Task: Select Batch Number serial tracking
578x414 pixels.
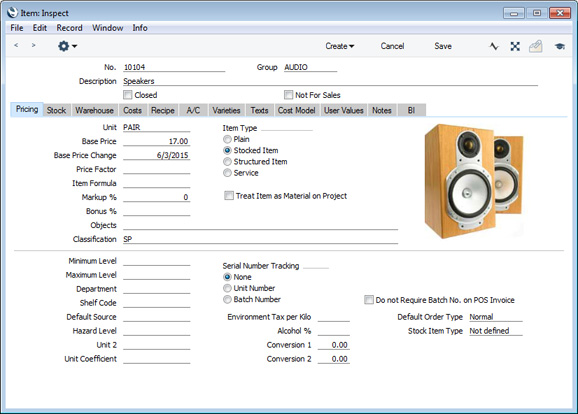Action: (x=227, y=299)
